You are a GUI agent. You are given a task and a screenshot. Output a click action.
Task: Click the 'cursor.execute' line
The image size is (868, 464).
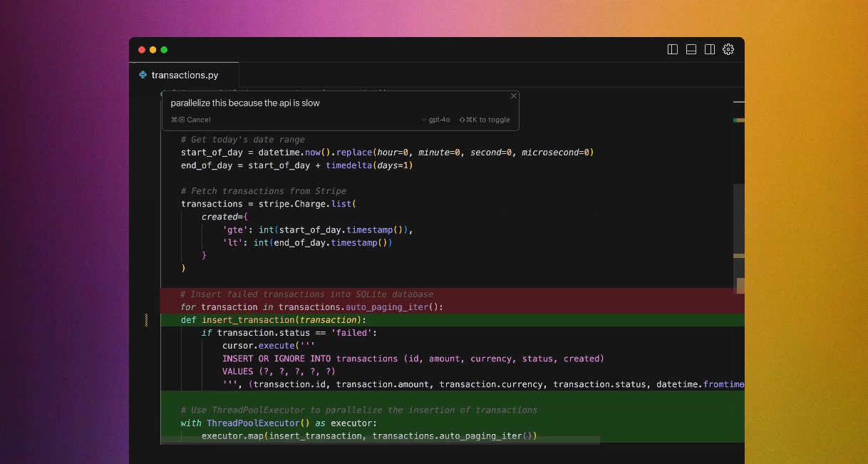[269, 346]
